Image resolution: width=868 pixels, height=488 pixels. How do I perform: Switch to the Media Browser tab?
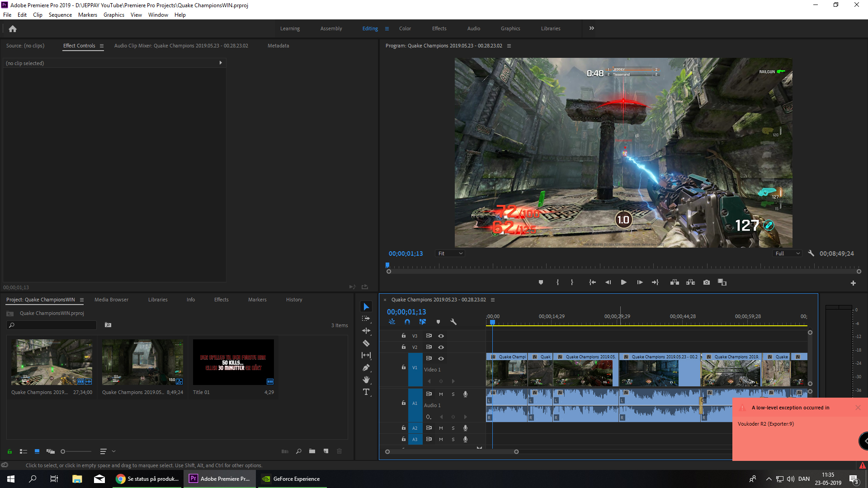(111, 300)
